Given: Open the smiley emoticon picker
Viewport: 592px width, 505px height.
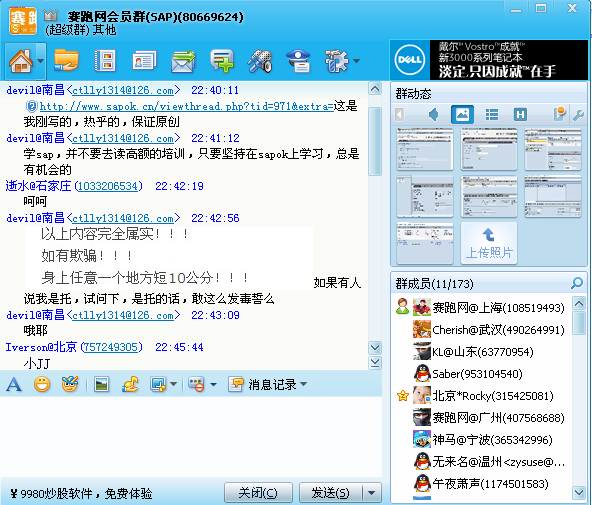Looking at the screenshot, I should [x=42, y=385].
